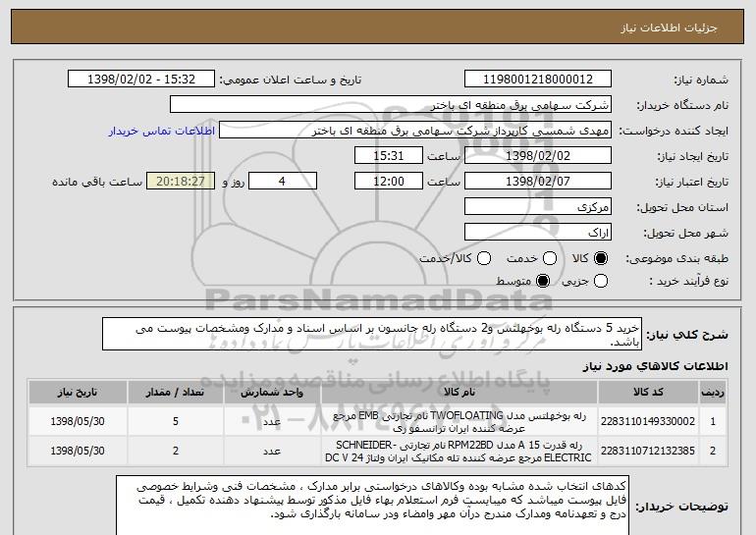Open the buyer contact info link
This screenshot has width=756, height=535.
coord(162,131)
